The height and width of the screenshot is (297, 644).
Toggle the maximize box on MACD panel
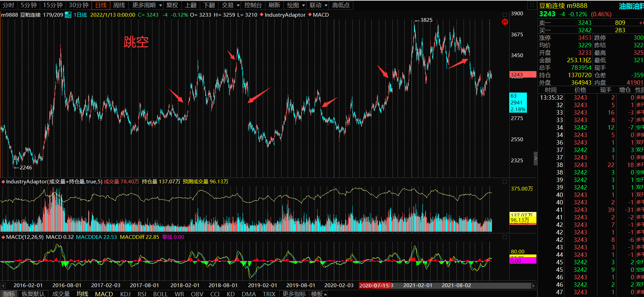(x=505, y=237)
